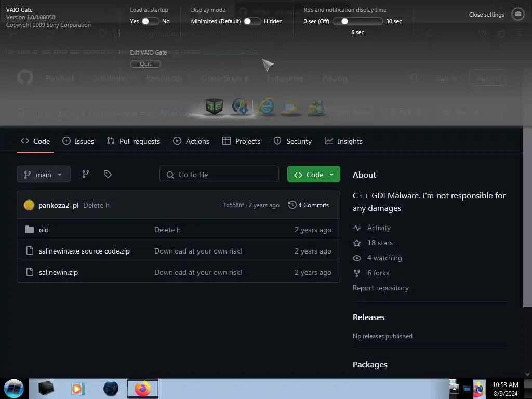Toggle the Load at startup switch
Image resolution: width=532 pixels, height=399 pixels.
tap(150, 21)
